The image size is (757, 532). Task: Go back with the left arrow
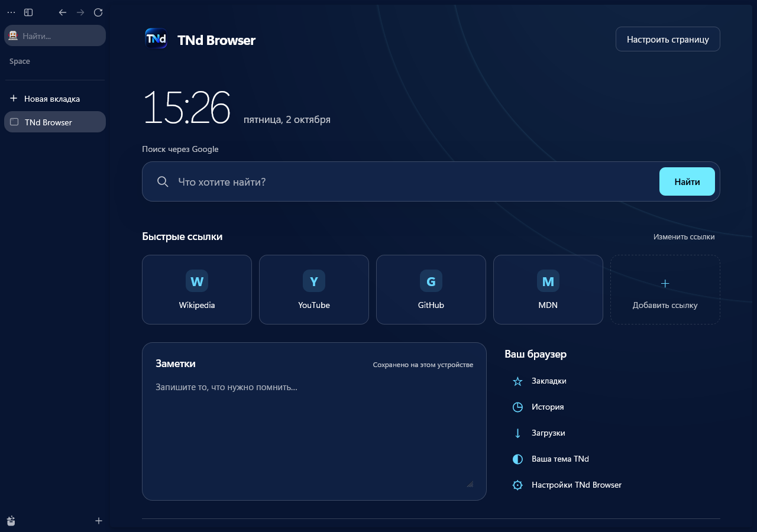click(x=63, y=12)
